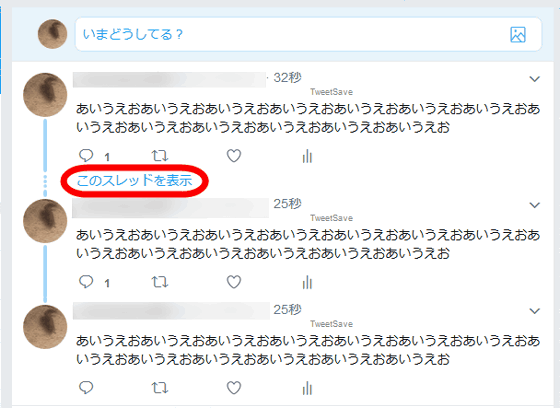560x408 pixels.
Task: Retweet the 32秒 tweet
Action: coord(160,156)
